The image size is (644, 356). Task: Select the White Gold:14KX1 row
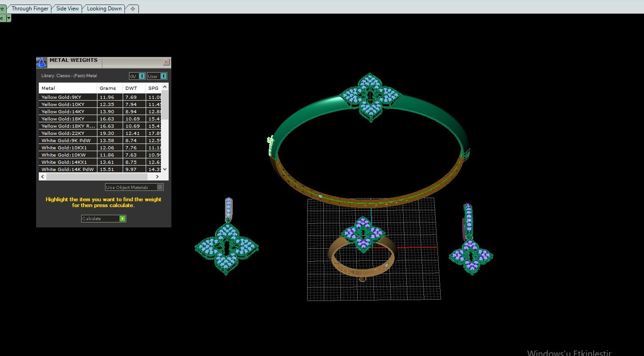100,162
